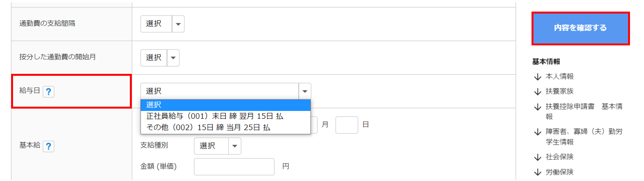Collapse the 給与日 dropdown arrow

tap(305, 91)
